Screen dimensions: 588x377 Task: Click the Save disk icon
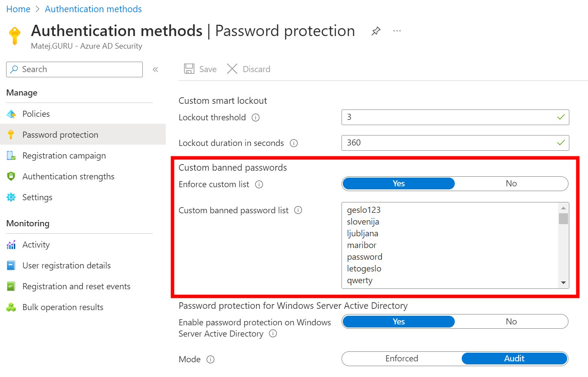click(189, 69)
